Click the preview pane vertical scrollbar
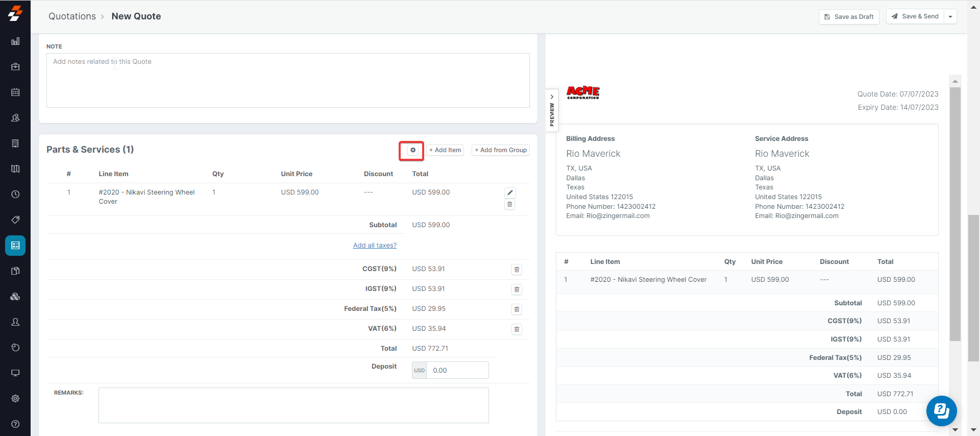This screenshot has width=980, height=436. click(x=955, y=214)
